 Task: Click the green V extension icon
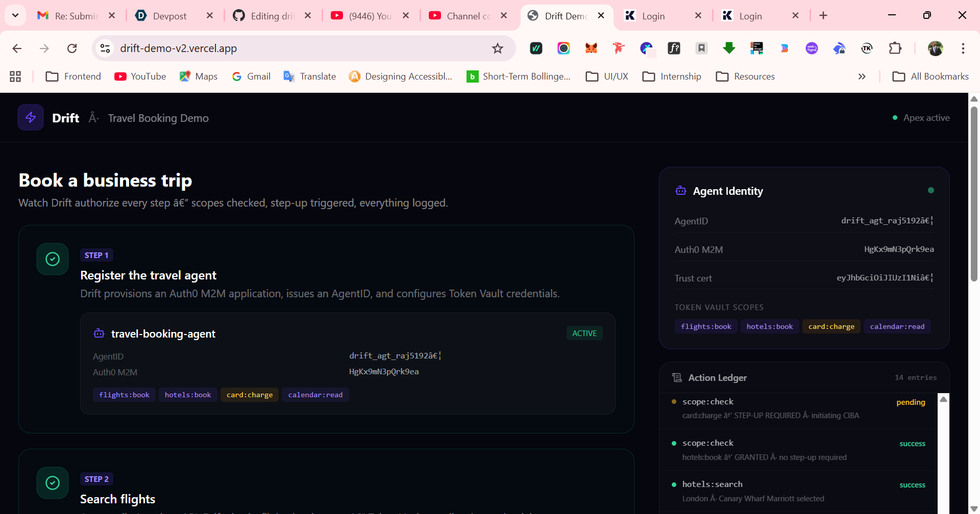coord(536,48)
